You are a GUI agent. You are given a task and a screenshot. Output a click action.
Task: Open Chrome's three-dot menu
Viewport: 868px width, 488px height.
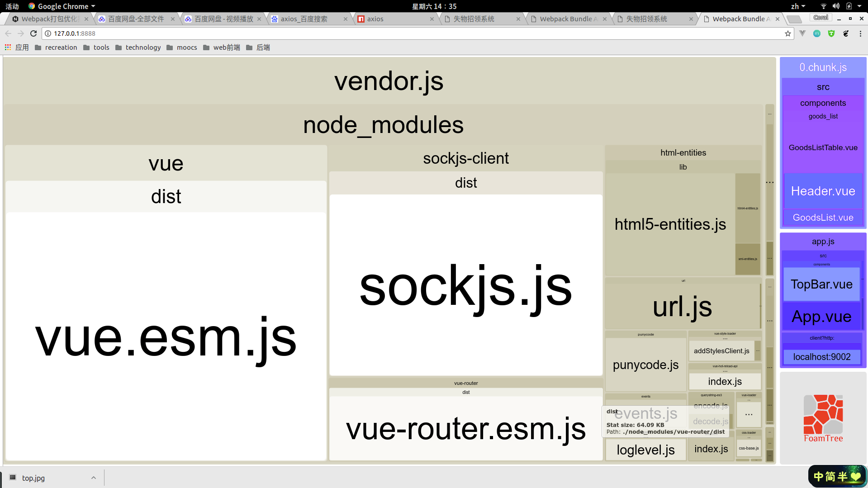click(860, 33)
